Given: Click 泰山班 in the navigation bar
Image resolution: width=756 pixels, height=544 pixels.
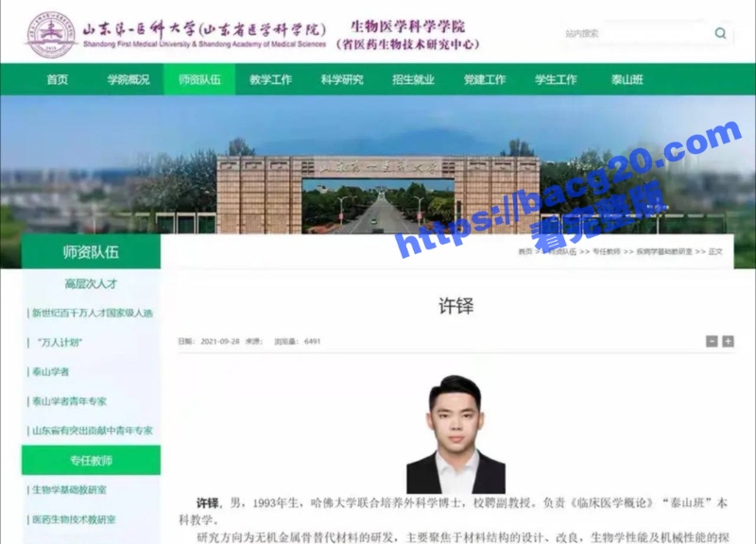Looking at the screenshot, I should point(627,79).
